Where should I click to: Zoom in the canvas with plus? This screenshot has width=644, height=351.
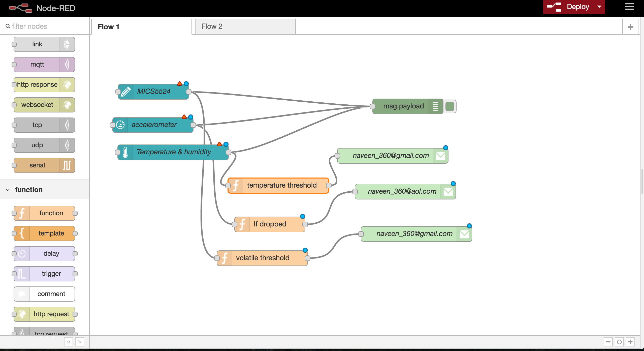(630, 342)
